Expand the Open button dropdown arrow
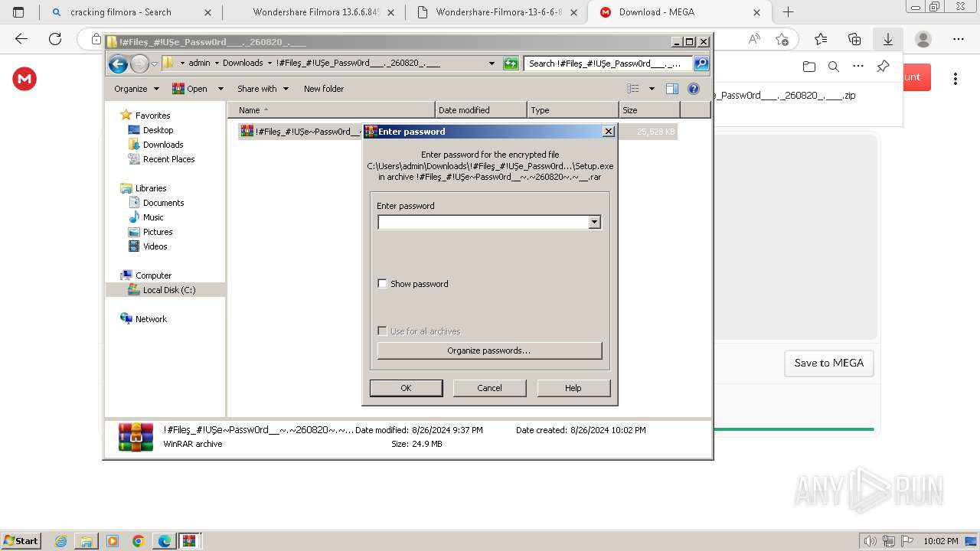The image size is (980, 551). coord(220,89)
